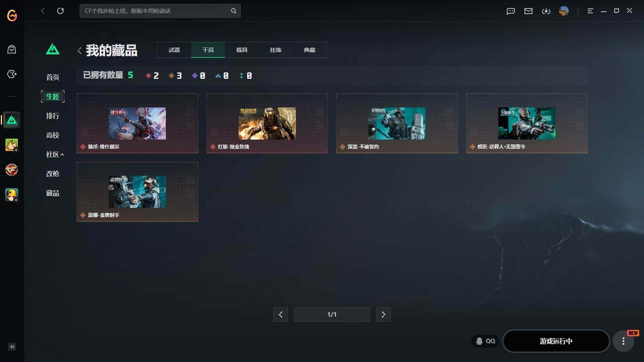Click the QQ login button
Image resolution: width=644 pixels, height=362 pixels.
tap(485, 341)
